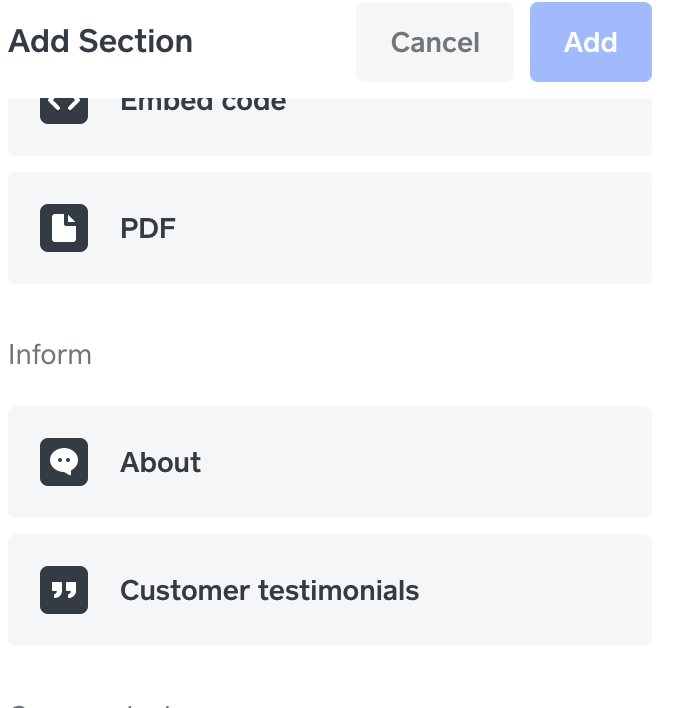Pick the Customer testimonials label

tap(269, 590)
